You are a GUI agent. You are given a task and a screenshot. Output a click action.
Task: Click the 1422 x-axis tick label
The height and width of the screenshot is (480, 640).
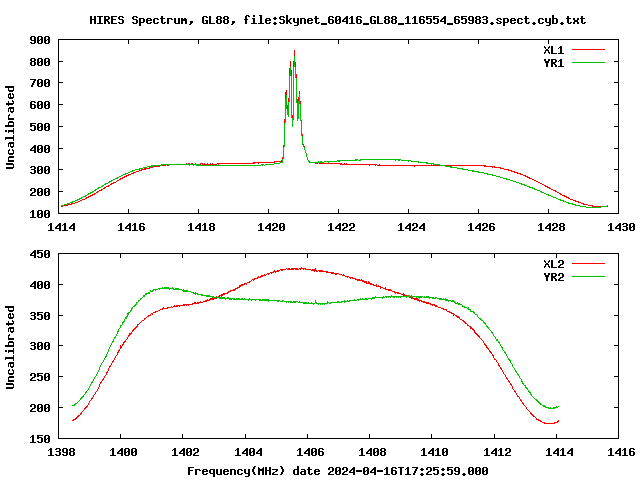[x=341, y=227]
